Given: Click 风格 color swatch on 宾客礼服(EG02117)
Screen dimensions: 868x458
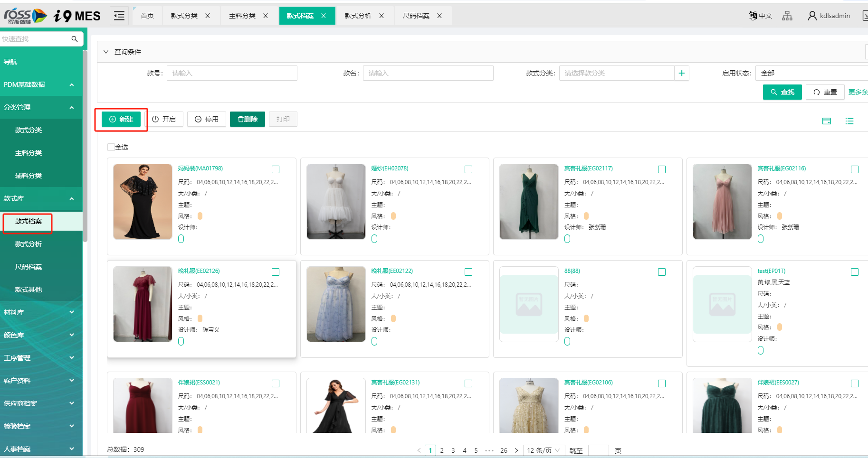Looking at the screenshot, I should pyautogui.click(x=586, y=216).
